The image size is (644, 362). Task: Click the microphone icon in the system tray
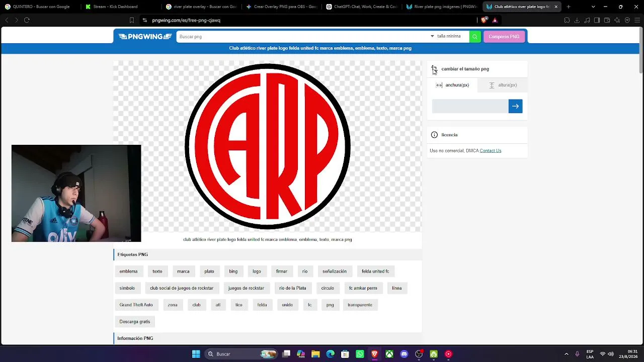point(577,354)
